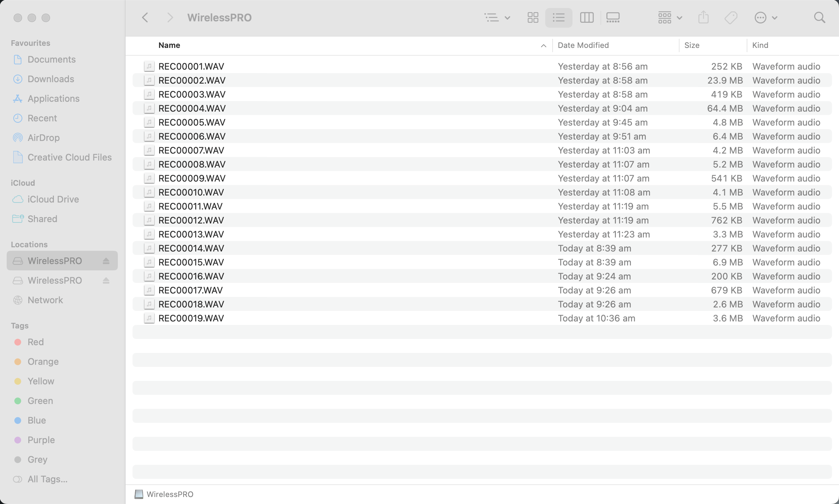Open Spotlight search in Finder

tap(820, 17)
